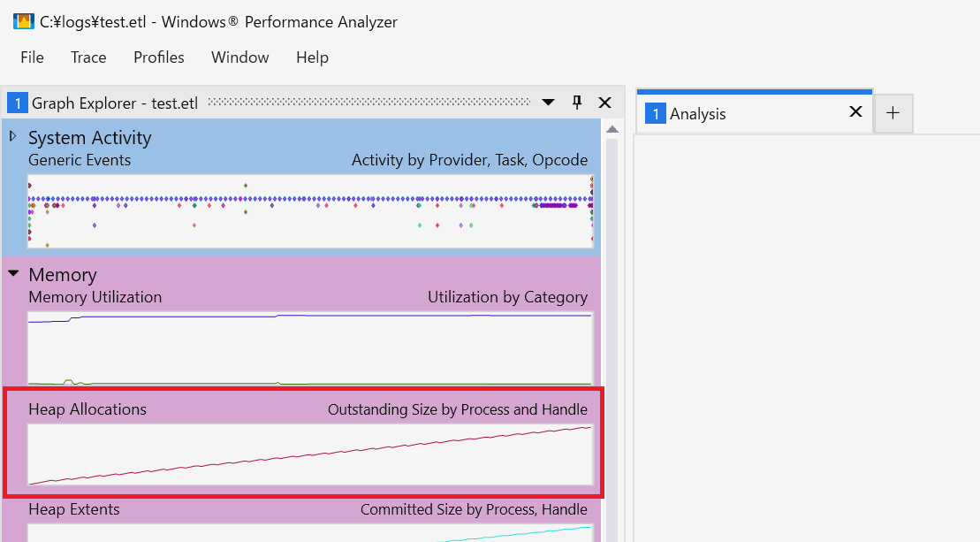Open the Profiles menu
The image size is (980, 542).
click(x=159, y=57)
